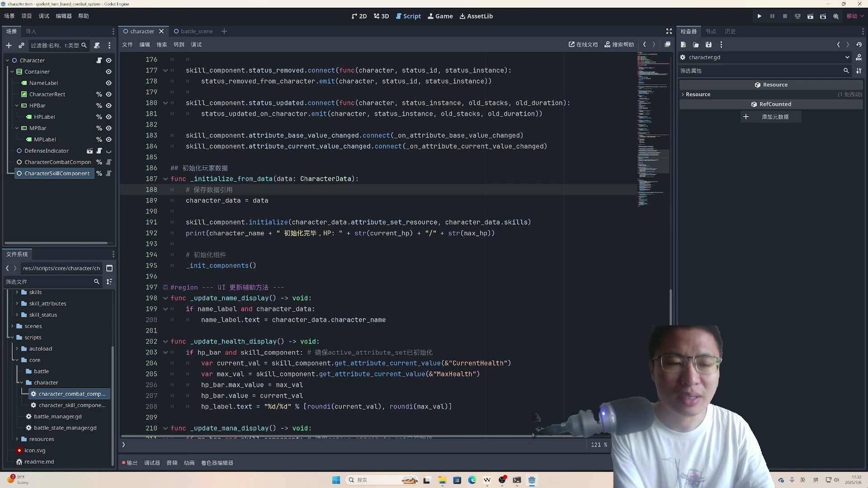Viewport: 868px width, 488px height.
Task: Click the 筛选属性 filter field
Action: (x=764, y=71)
